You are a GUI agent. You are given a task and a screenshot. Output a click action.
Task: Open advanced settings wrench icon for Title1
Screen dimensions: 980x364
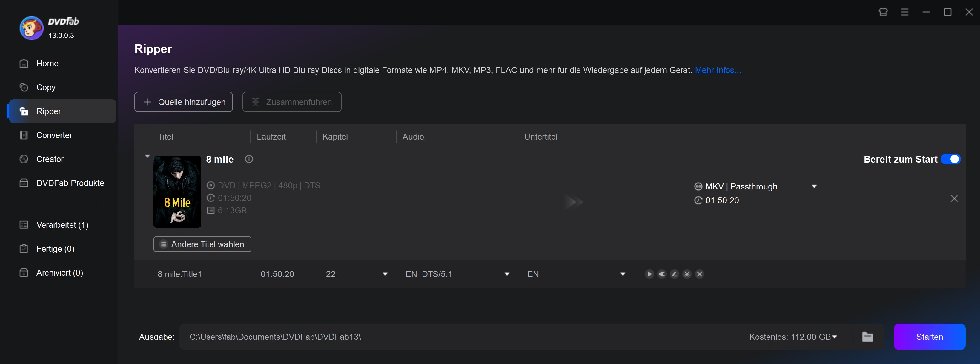[662, 274]
